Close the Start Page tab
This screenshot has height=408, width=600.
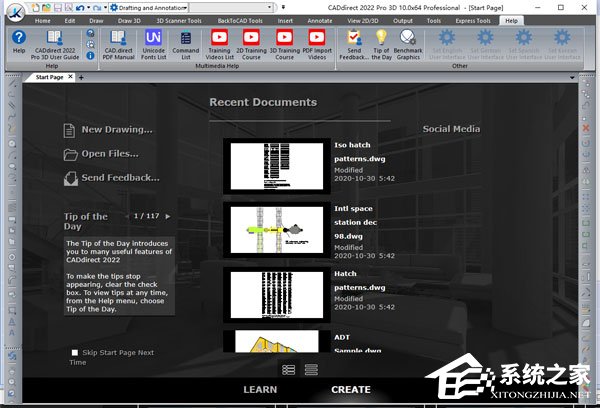click(70, 77)
